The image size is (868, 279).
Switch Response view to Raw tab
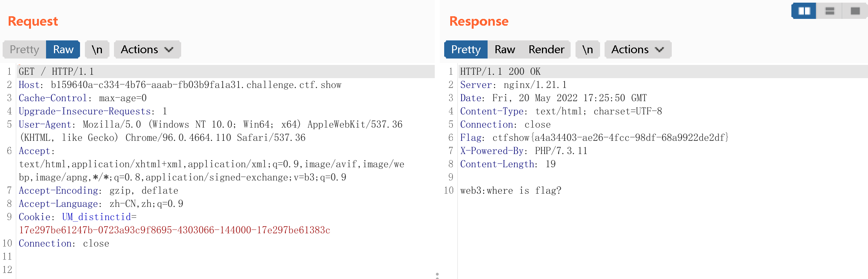tap(505, 49)
